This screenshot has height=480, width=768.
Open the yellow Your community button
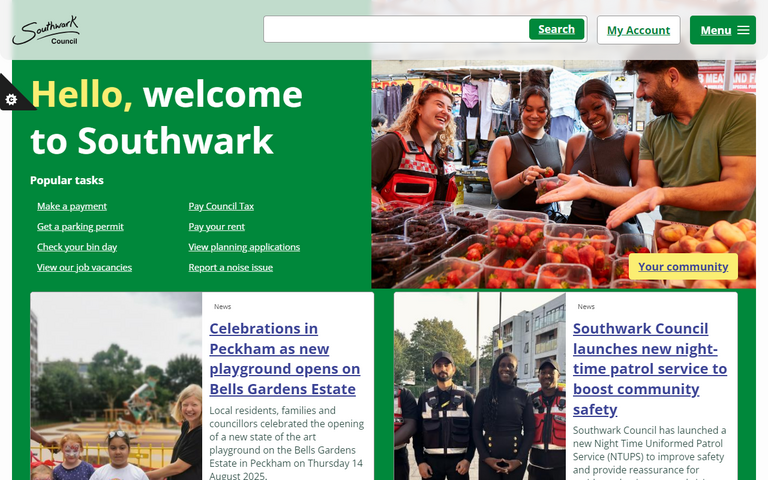click(683, 266)
